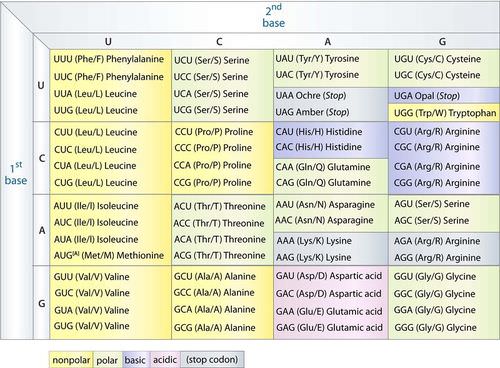Image resolution: width=500 pixels, height=368 pixels.
Task: Select UUG (Leu/L) Leucine
Action: pos(95,110)
